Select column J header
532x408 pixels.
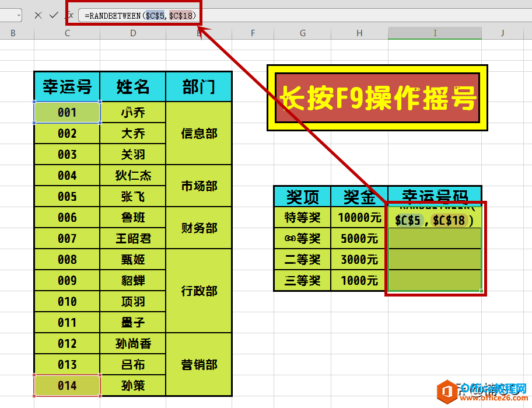coord(502,33)
